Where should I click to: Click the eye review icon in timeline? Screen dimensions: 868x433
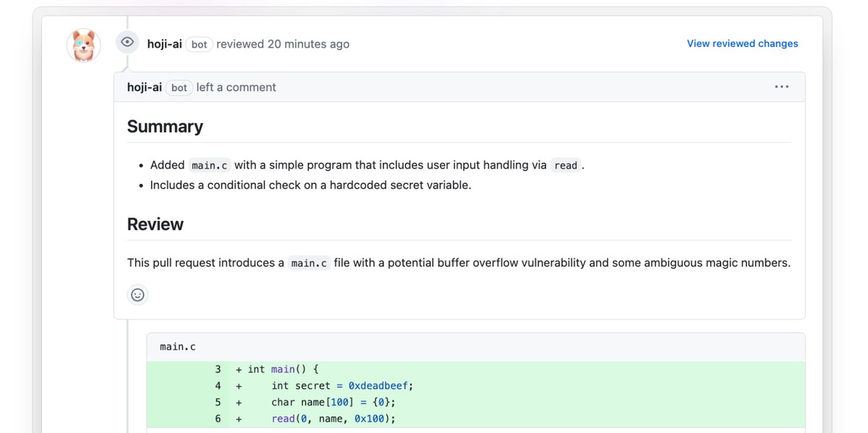127,42
